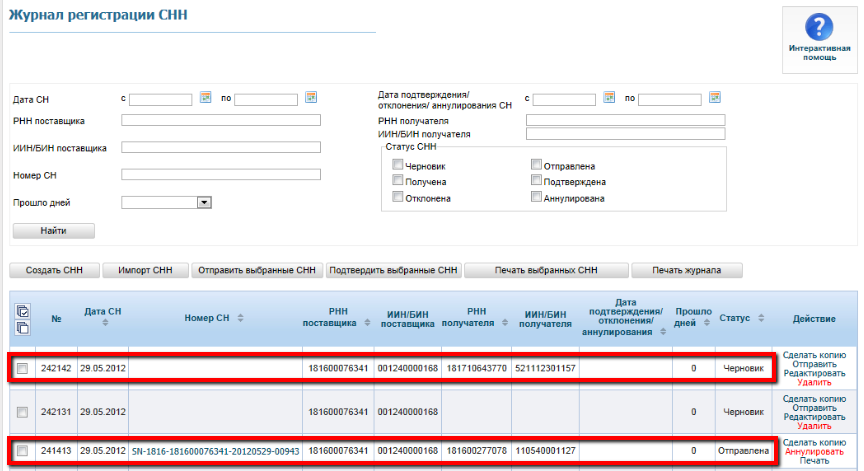Expand the Прошло дней dropdown
This screenshot has height=471, width=864.
pos(203,202)
